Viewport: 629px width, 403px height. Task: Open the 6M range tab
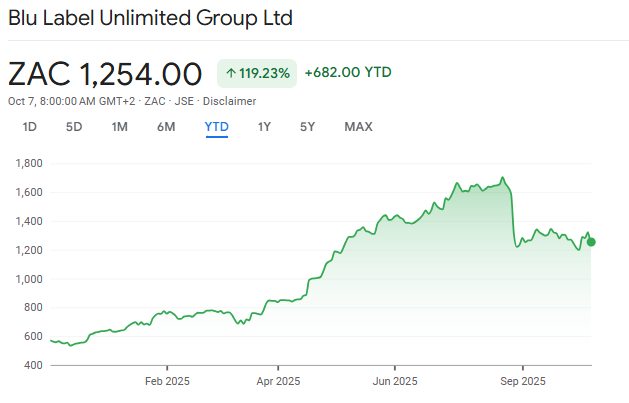pyautogui.click(x=166, y=127)
